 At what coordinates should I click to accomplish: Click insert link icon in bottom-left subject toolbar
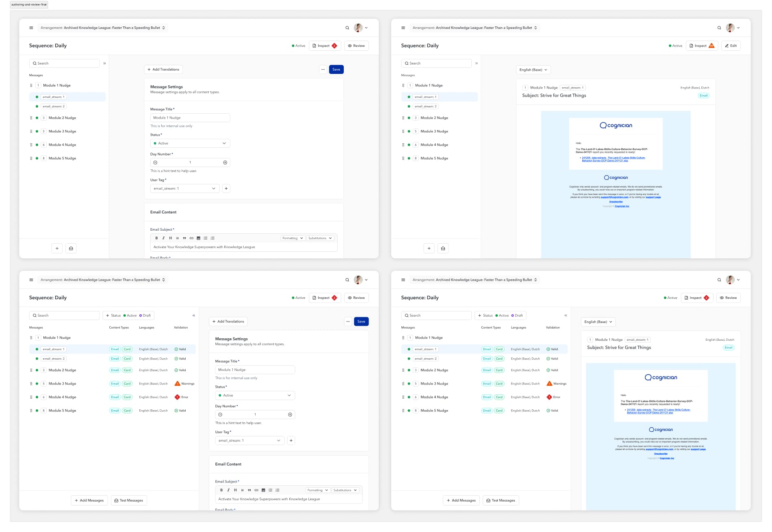(256, 490)
